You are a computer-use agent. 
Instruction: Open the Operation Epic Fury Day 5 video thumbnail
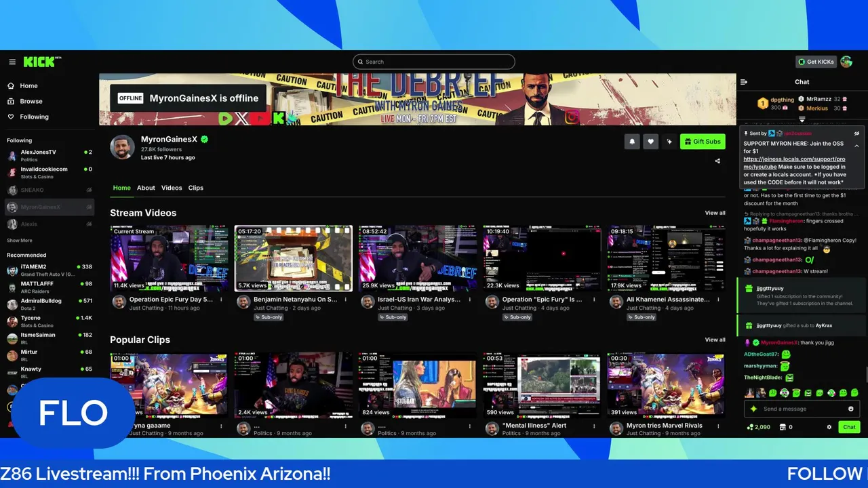[x=170, y=258]
